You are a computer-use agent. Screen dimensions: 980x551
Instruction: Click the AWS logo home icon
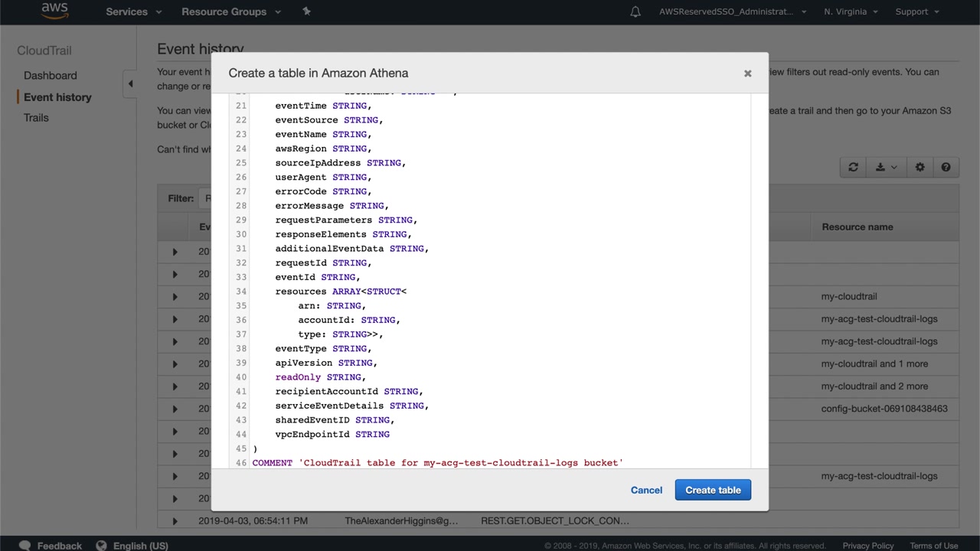point(54,11)
